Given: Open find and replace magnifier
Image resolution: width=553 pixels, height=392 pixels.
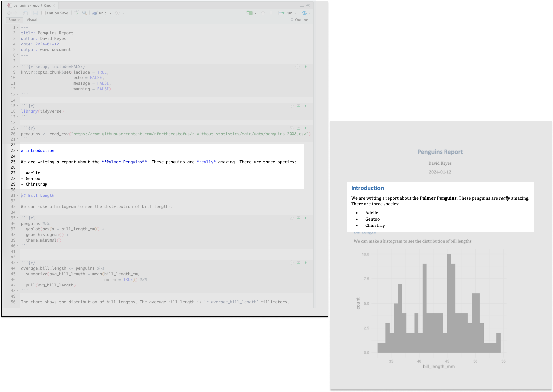Looking at the screenshot, I should pyautogui.click(x=85, y=13).
